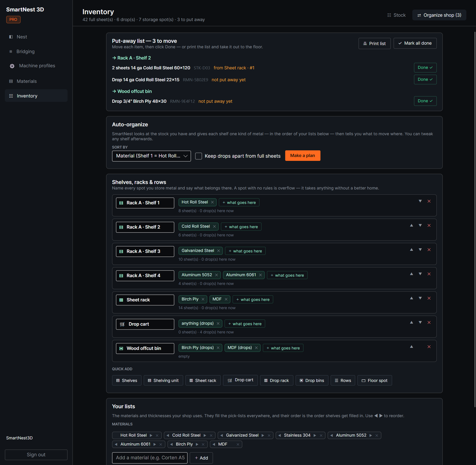Go to Bridging section

pos(36,52)
